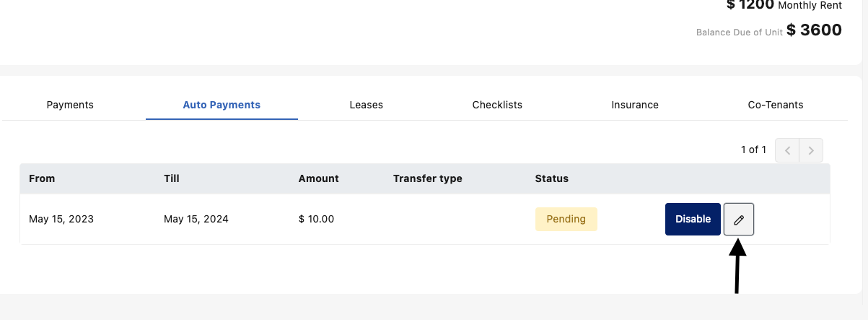Screen dimensions: 868x320
Task: Click the Amount column header
Action: [318, 178]
